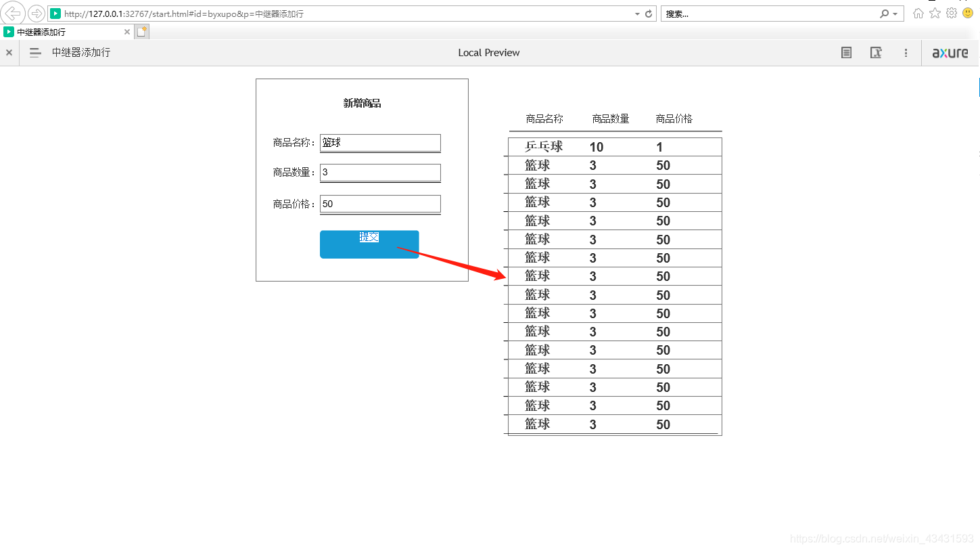This screenshot has height=551, width=980.
Task: Click the 商品名称 column header
Action: (544, 119)
